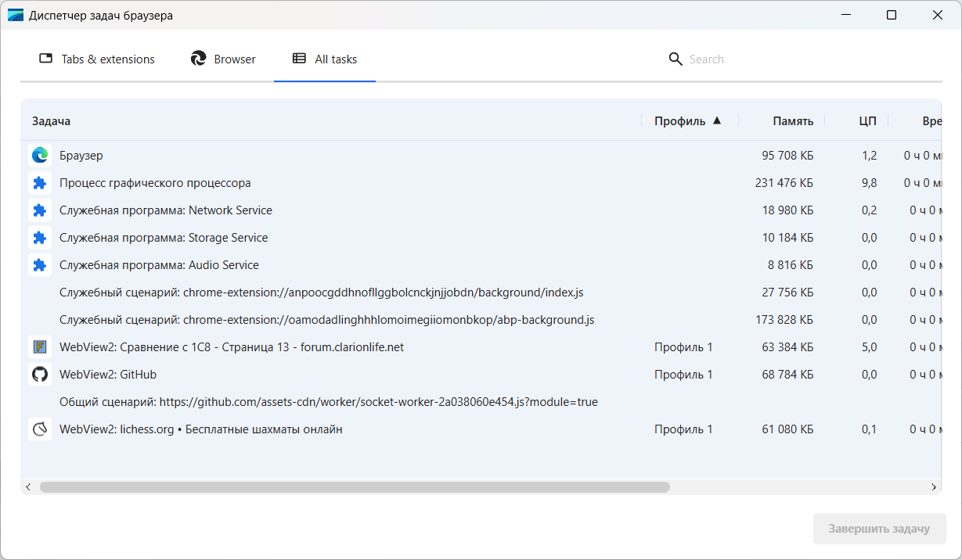Select the abp-background.js service worker row
The image size is (962, 560).
326,320
